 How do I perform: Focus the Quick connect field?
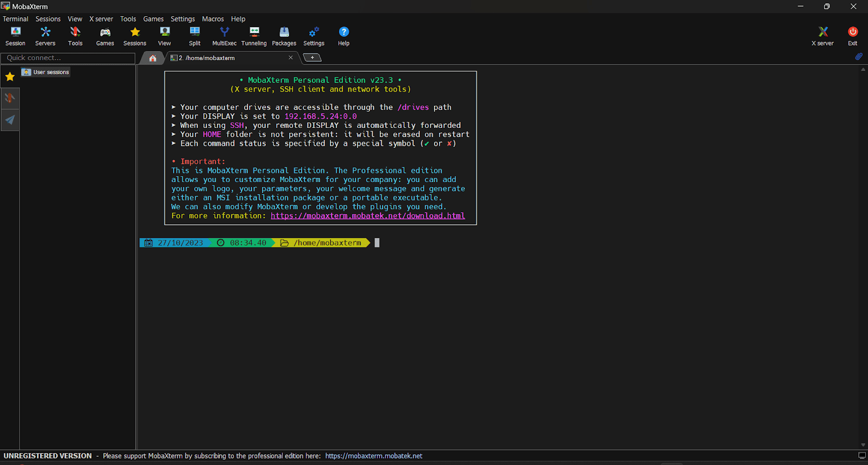[68, 58]
